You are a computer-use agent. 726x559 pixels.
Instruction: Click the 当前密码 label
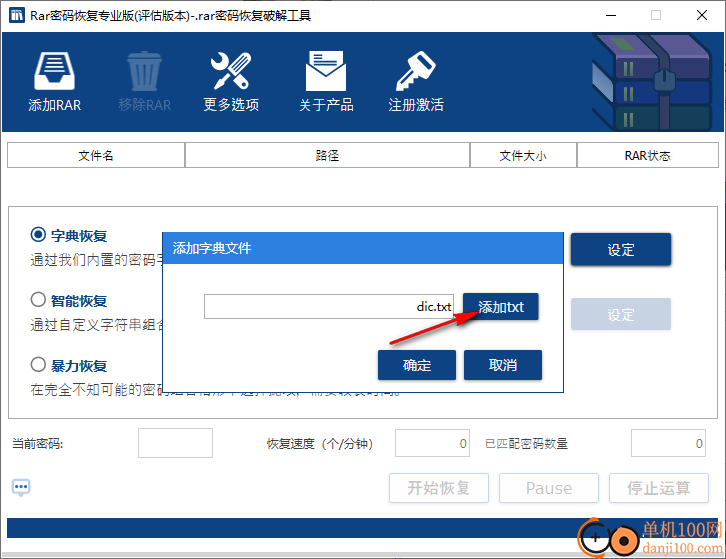(38, 444)
